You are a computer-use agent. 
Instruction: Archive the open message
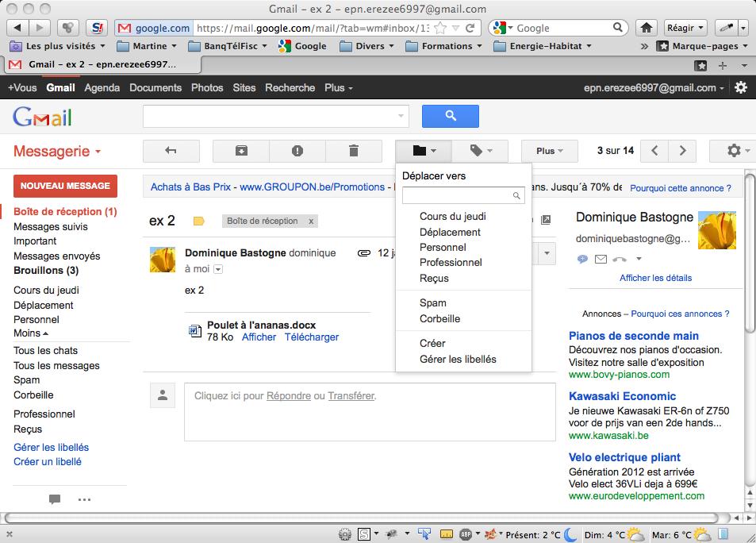pyautogui.click(x=241, y=151)
